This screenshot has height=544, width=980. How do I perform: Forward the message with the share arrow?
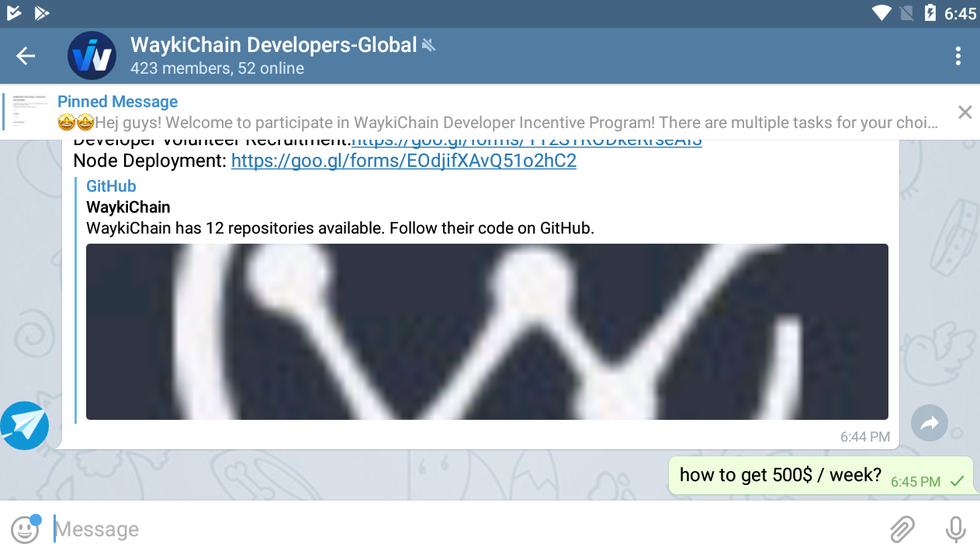930,424
